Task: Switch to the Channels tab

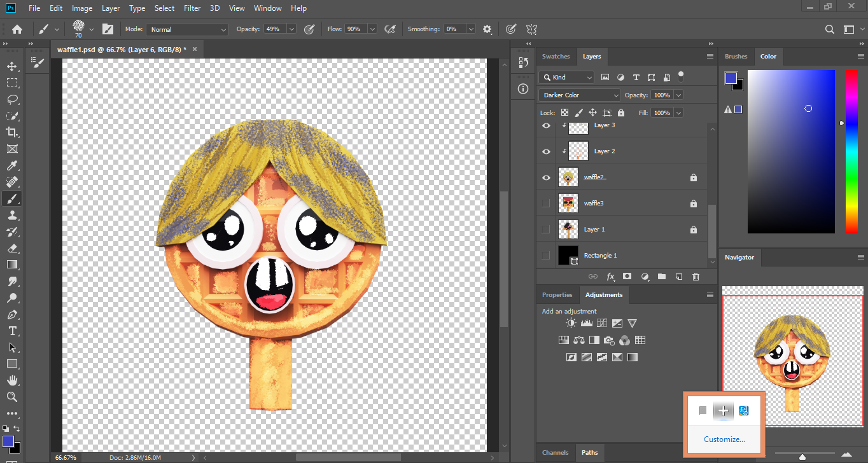Action: click(x=555, y=452)
